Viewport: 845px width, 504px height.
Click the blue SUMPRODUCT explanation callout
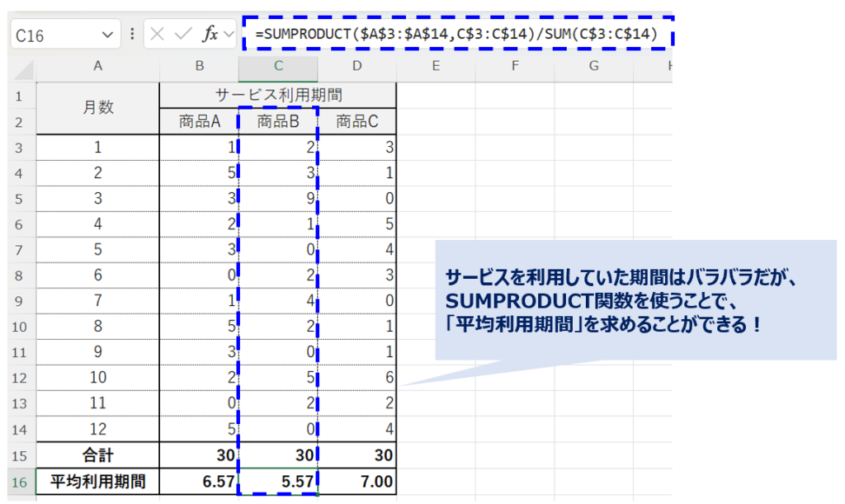coord(635,300)
